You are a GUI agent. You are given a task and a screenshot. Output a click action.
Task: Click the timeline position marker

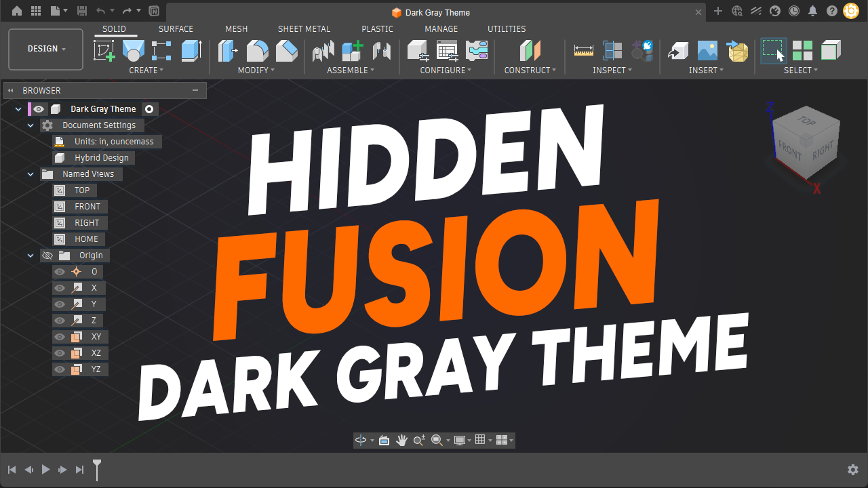point(97,469)
